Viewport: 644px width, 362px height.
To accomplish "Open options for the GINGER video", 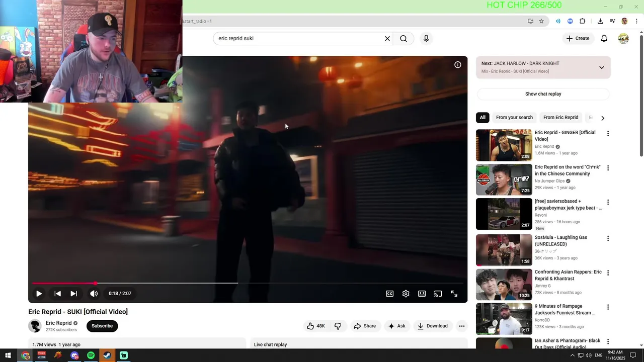I will (x=608, y=134).
